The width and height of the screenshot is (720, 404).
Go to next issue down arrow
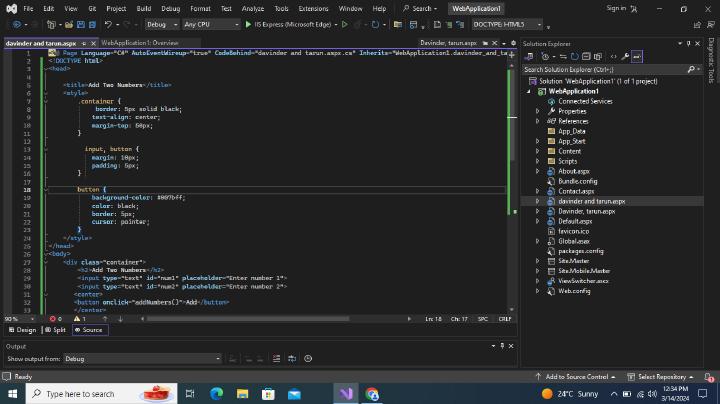(x=120, y=319)
